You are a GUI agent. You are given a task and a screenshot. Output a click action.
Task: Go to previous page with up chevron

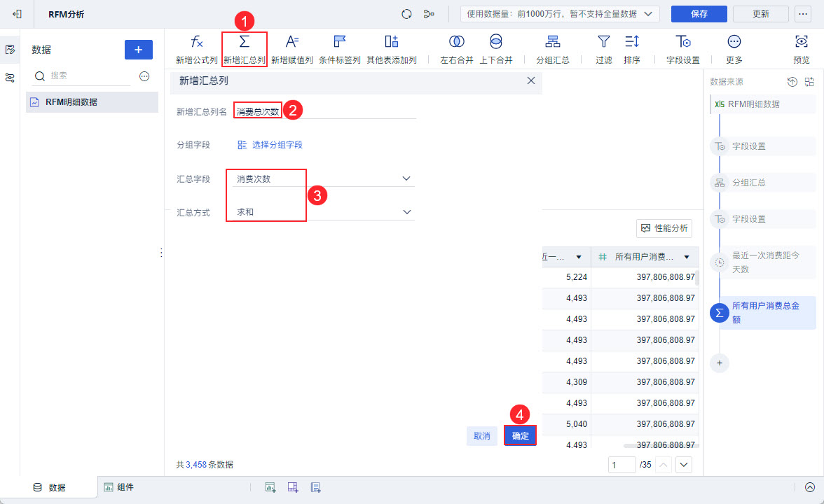click(664, 465)
